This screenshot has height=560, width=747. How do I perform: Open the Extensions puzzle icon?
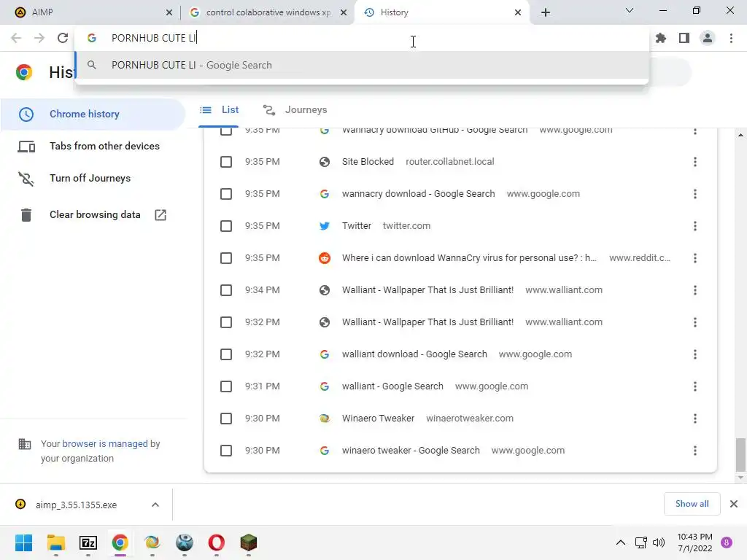(x=661, y=38)
